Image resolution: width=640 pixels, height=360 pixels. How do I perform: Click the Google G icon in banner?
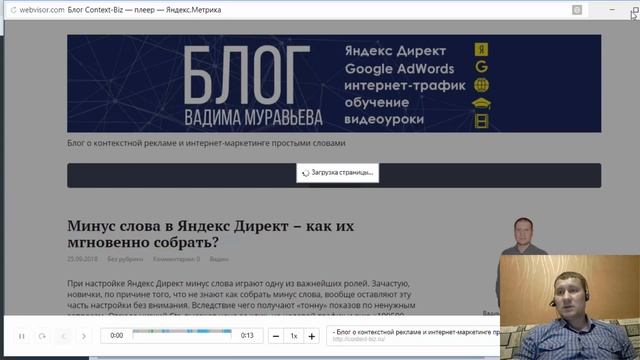[x=482, y=67]
